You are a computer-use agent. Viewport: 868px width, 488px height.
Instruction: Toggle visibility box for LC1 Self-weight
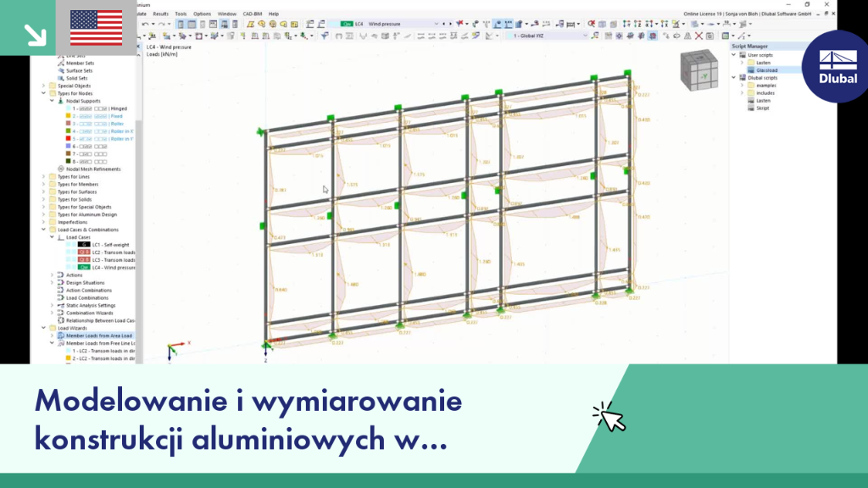(70, 245)
